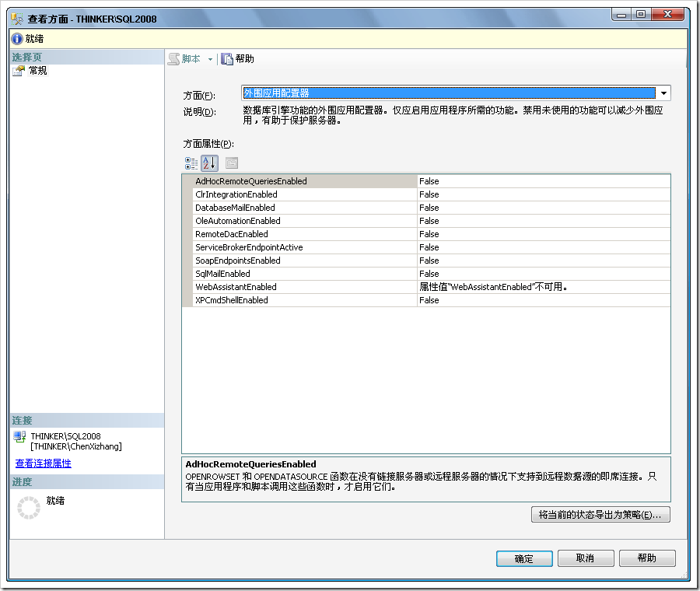The height and width of the screenshot is (591, 700).
Task: Click the server icon beside THINKER\SQL2008
Action: 19,436
